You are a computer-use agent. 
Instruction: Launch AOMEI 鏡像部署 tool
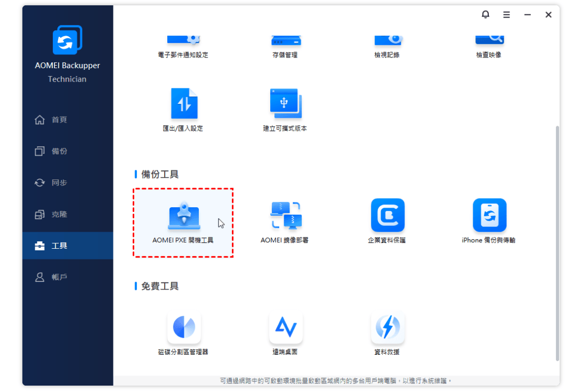286,216
